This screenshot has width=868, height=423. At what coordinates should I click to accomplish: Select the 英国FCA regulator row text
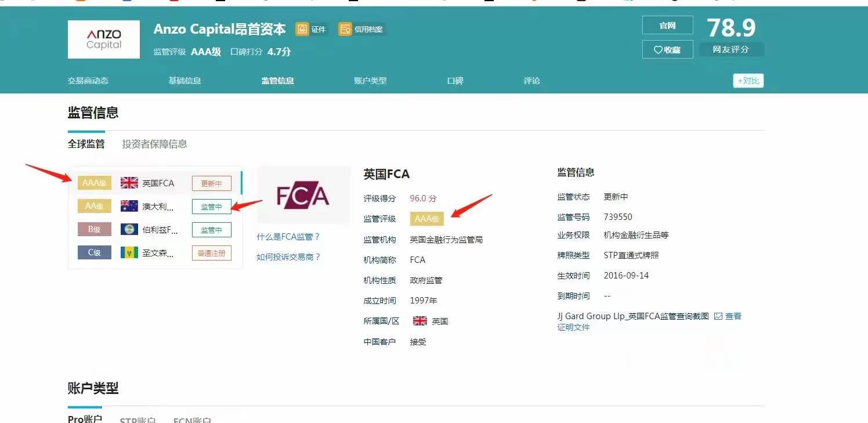(x=158, y=183)
